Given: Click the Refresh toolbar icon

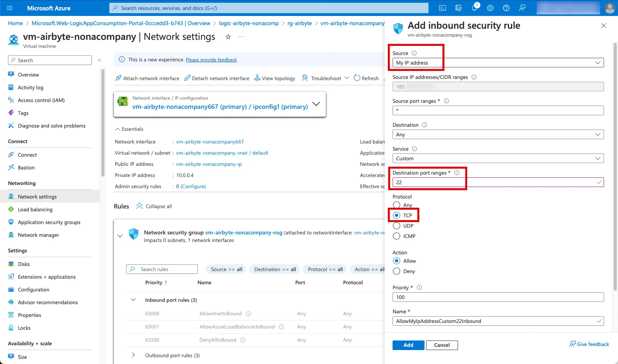Looking at the screenshot, I should coord(357,78).
